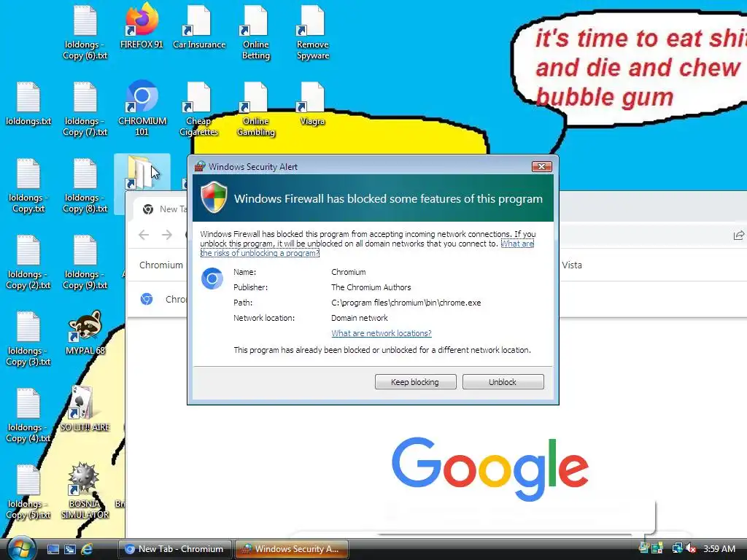This screenshot has height=560, width=747.
Task: Click the share icon in Chromium toolbar
Action: (738, 235)
